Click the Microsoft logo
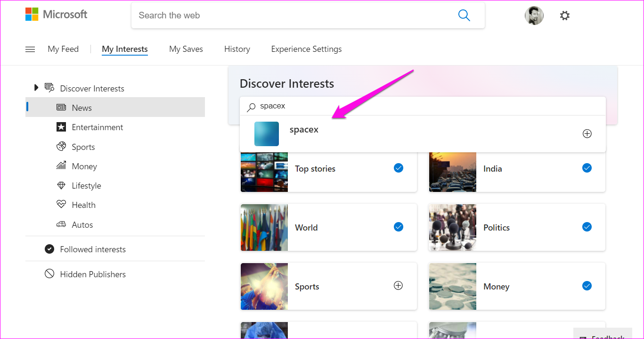This screenshot has height=339, width=644. [56, 15]
